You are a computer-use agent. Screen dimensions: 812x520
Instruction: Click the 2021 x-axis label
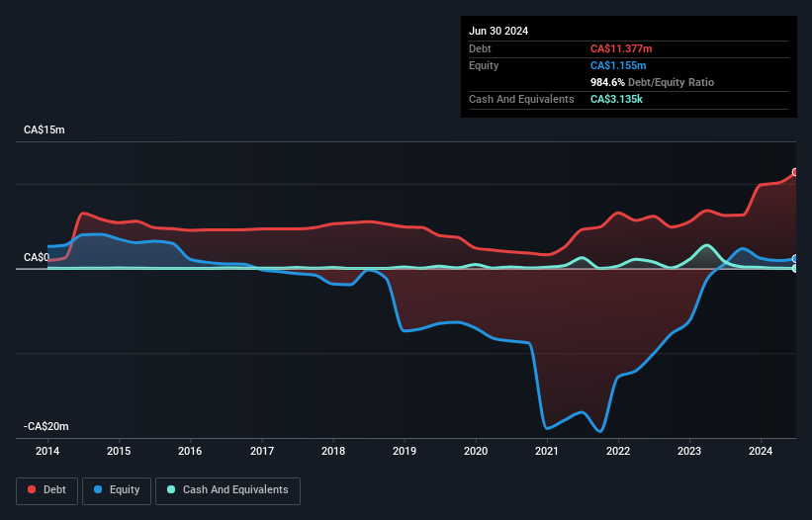pyautogui.click(x=547, y=451)
